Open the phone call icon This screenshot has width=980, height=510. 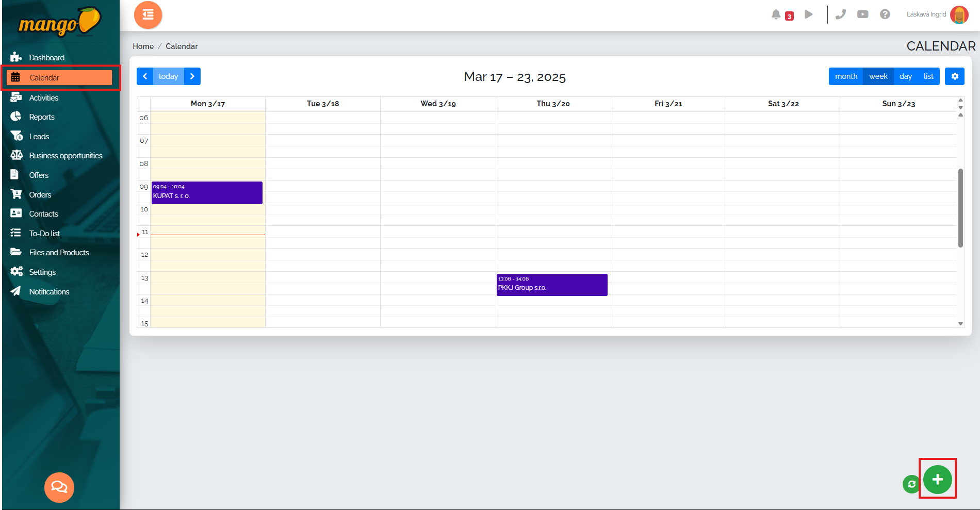click(x=841, y=14)
